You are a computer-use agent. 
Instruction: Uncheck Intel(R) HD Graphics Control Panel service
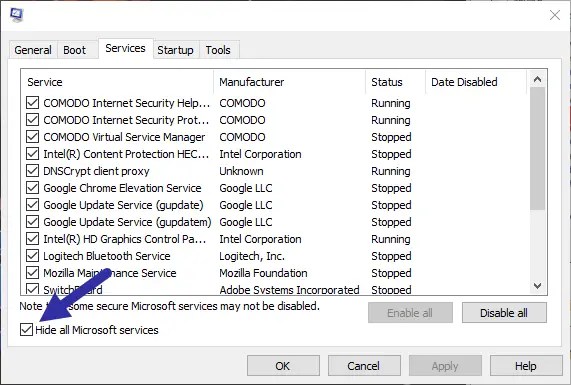(32, 239)
